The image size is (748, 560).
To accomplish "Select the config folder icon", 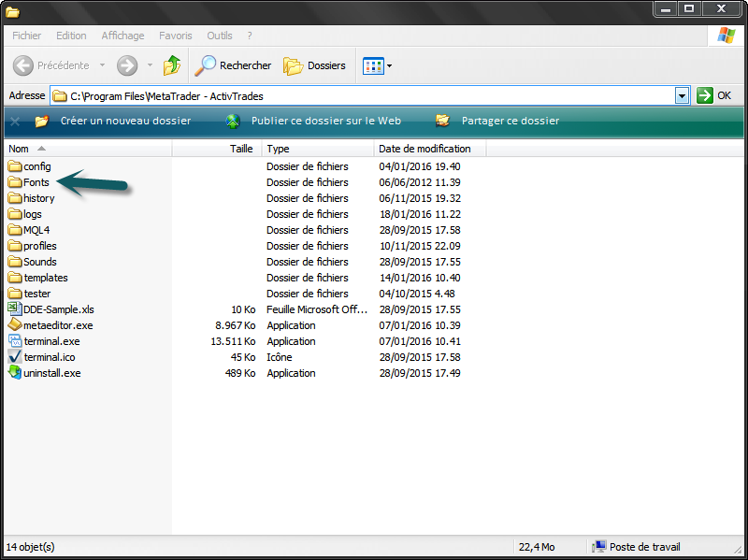I will 15,166.
